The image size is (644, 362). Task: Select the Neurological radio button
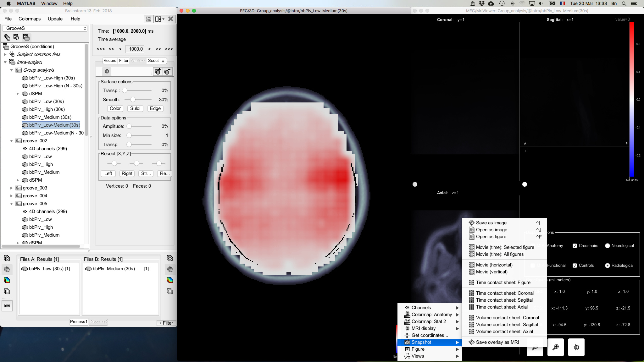(608, 246)
